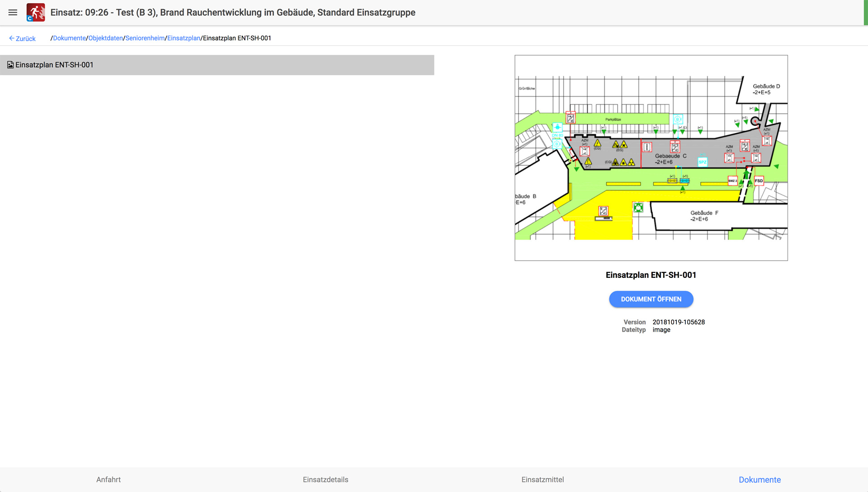Click the bold document title below preview

pos(651,275)
